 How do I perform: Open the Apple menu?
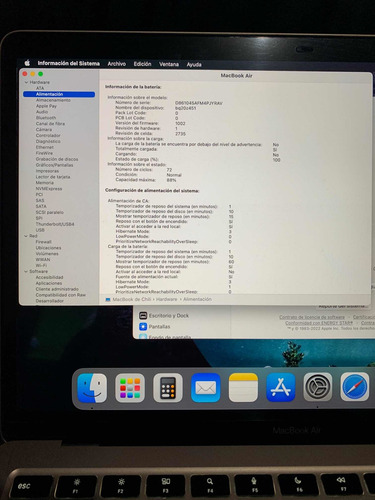[x=27, y=63]
